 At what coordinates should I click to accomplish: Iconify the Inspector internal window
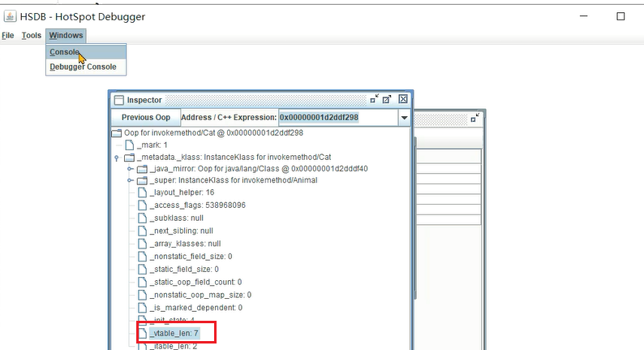point(375,99)
